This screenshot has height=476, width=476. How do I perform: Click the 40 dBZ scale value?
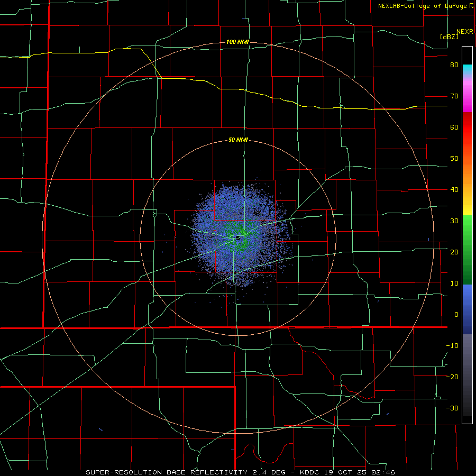click(454, 190)
